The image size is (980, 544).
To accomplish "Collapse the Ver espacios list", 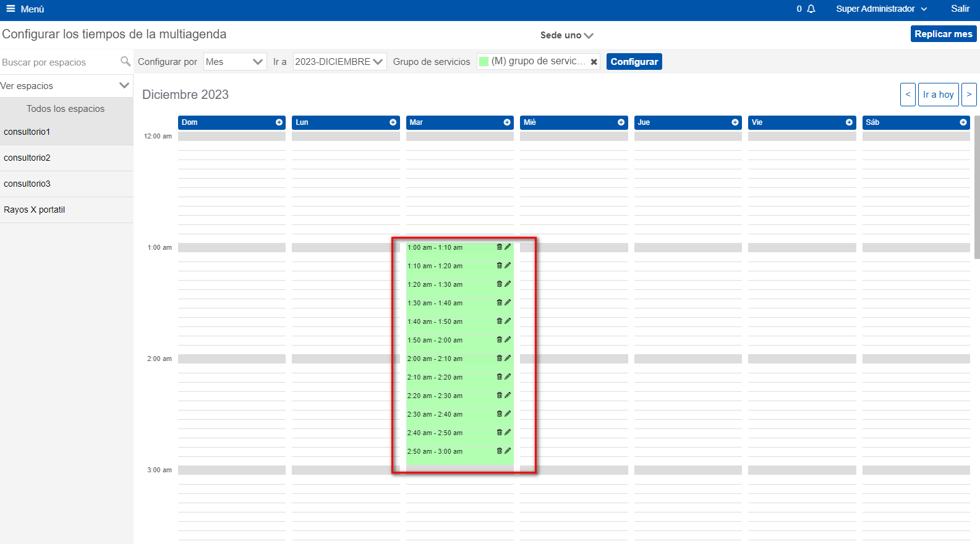I will 124,85.
